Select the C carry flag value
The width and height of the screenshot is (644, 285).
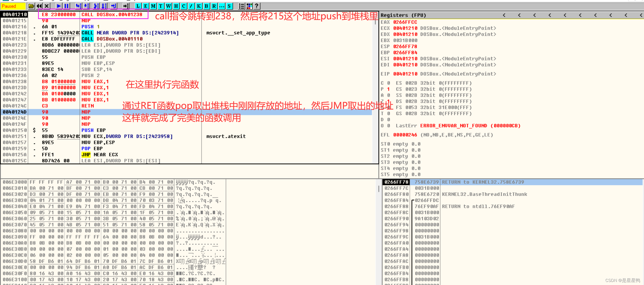pyautogui.click(x=388, y=83)
